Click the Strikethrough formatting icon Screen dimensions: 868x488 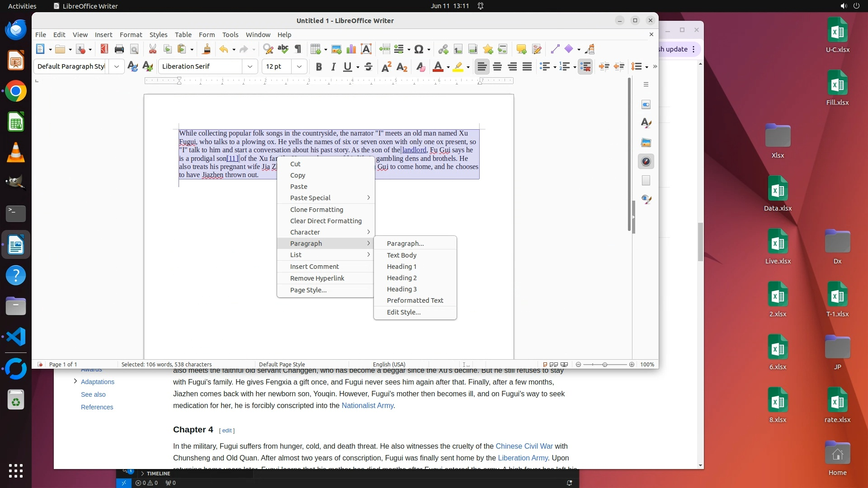[x=368, y=67]
